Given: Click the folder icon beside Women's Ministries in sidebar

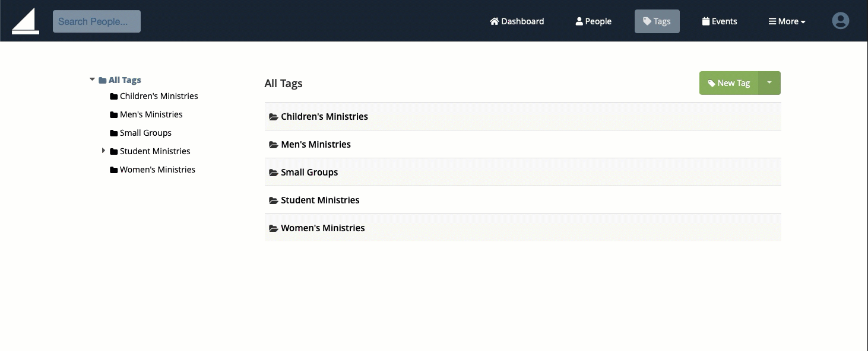Looking at the screenshot, I should click(x=113, y=169).
